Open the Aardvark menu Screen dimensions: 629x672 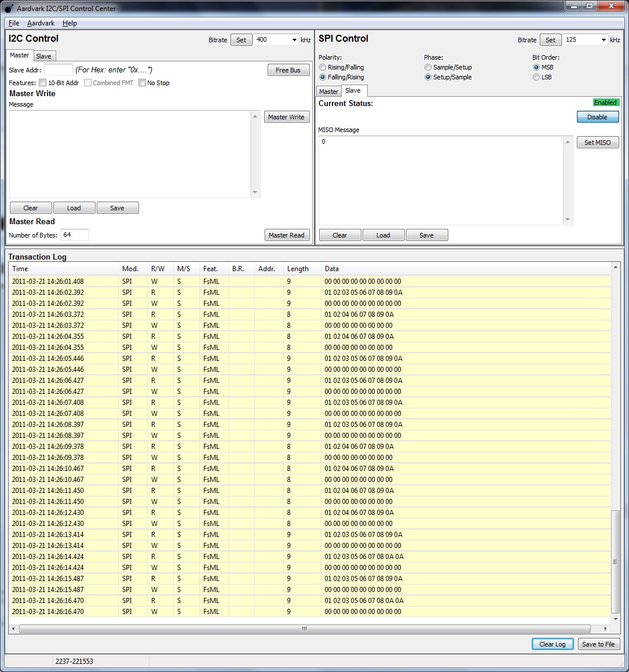41,23
